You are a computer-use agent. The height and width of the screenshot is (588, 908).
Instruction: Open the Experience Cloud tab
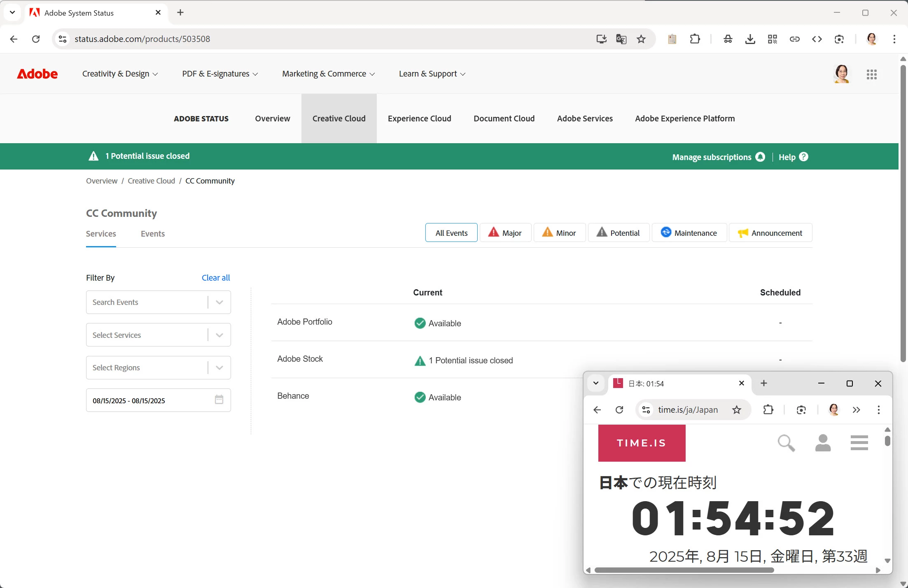tap(419, 119)
